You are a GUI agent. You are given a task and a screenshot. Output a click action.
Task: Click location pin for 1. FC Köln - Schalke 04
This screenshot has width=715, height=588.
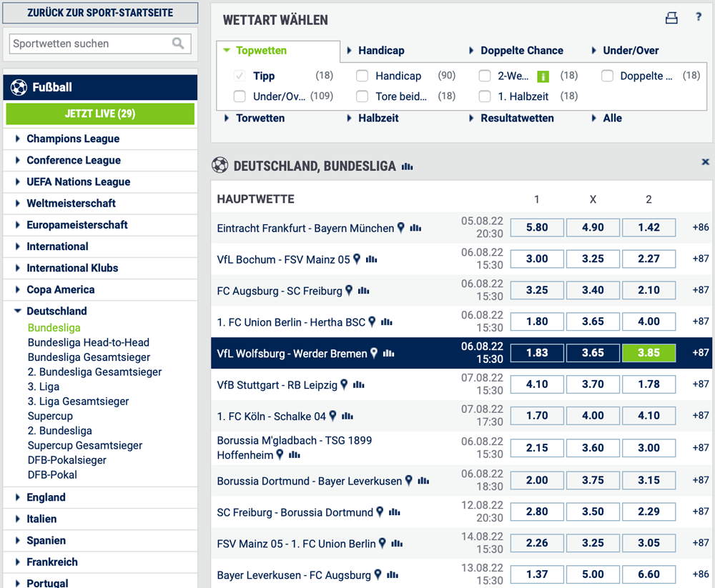(x=333, y=416)
